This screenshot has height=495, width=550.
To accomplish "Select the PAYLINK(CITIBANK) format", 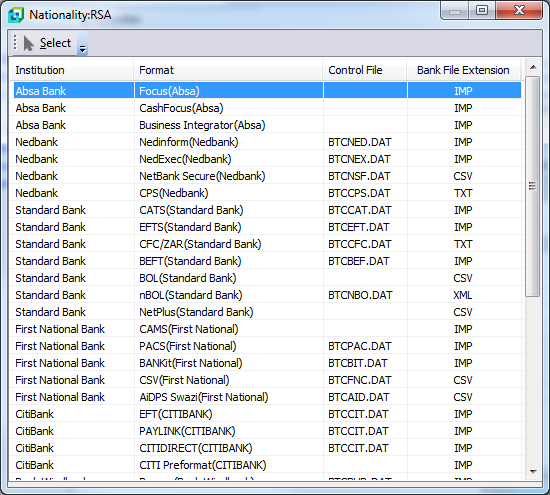I will pos(187,431).
